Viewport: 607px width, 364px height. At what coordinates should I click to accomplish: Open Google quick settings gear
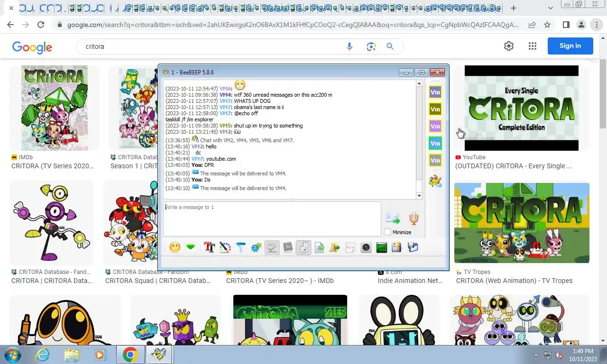point(509,46)
